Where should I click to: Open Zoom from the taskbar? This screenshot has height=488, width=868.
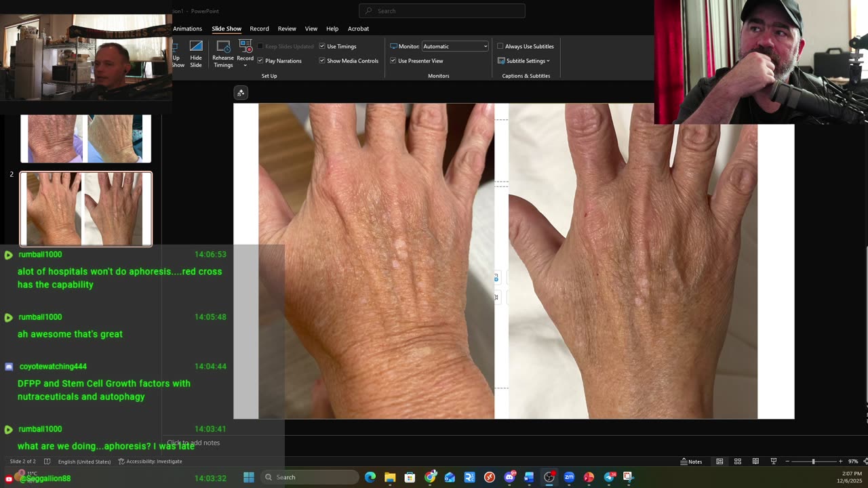tap(569, 477)
